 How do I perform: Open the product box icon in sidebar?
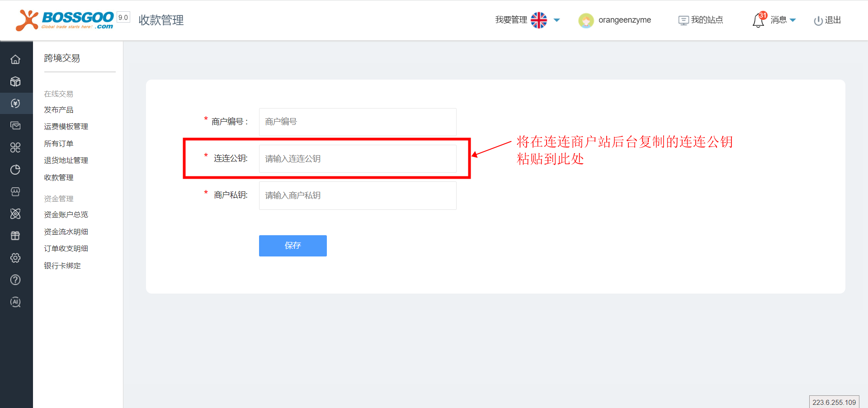[15, 81]
